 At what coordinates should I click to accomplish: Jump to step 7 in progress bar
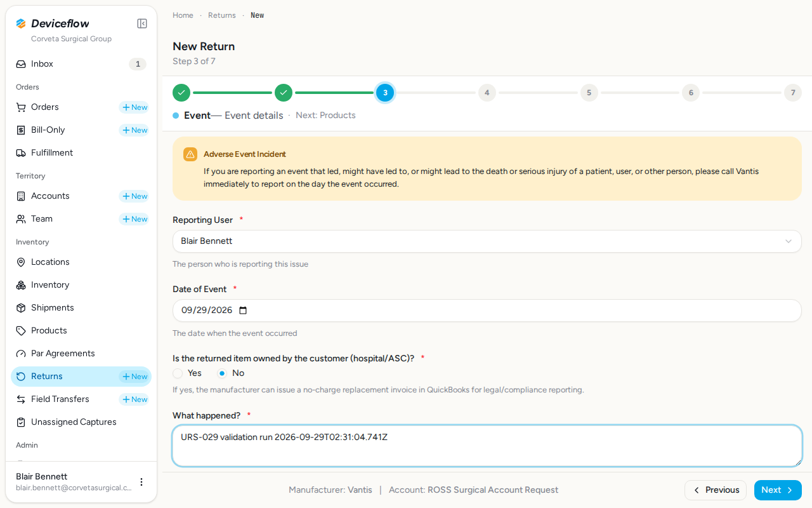coord(793,93)
